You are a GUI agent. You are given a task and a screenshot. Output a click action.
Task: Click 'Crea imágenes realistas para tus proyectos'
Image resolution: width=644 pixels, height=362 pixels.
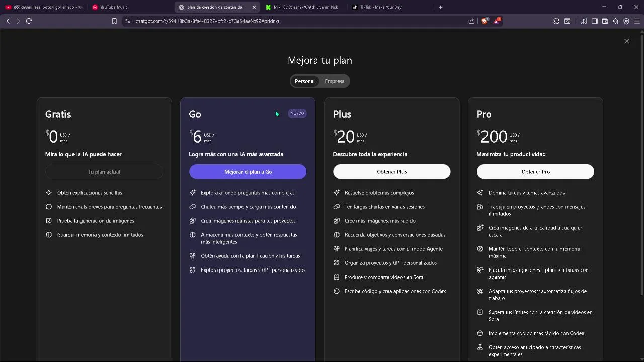pyautogui.click(x=248, y=221)
